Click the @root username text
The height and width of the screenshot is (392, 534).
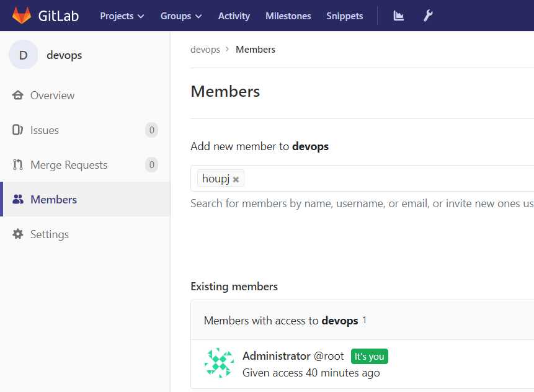(329, 356)
